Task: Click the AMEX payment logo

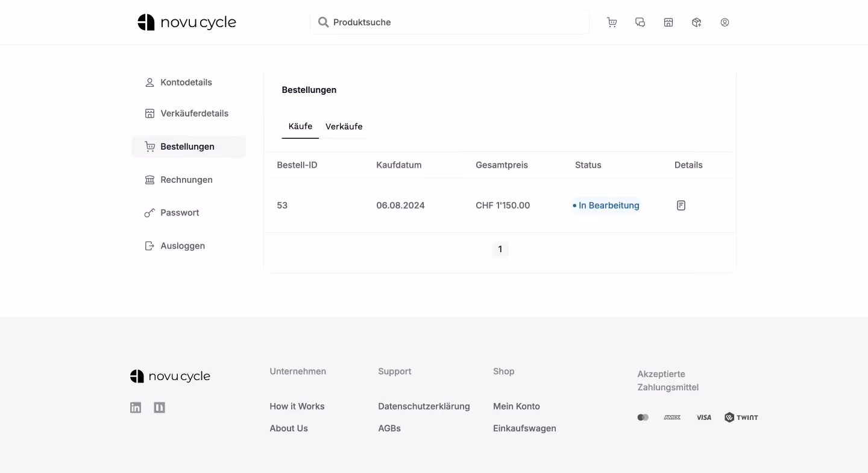Action: click(x=672, y=417)
